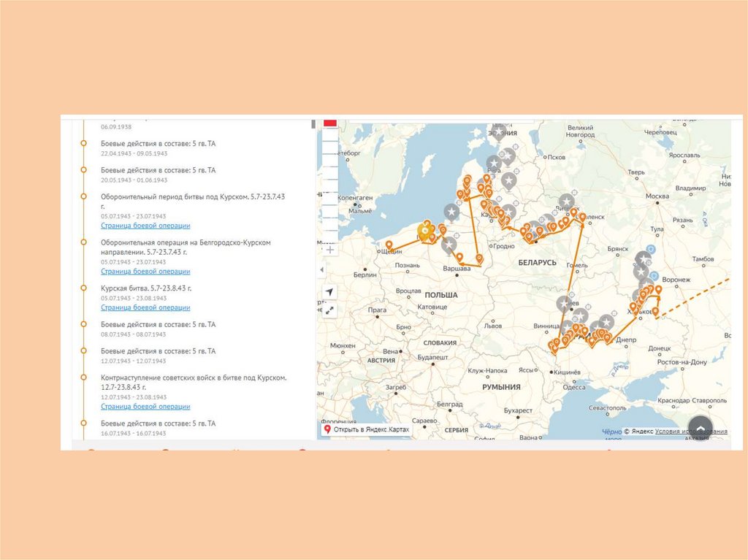Screen dimensions: 748x560
Task: Click the Оборонительная операция на Белгородско-Курском направлении text
Action: [186, 247]
